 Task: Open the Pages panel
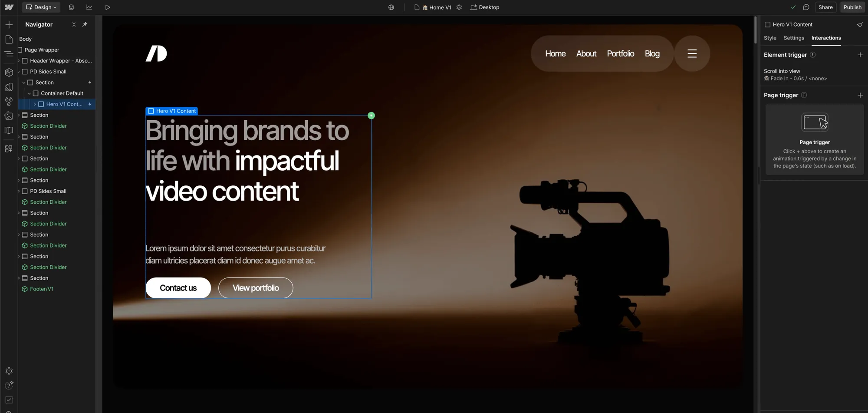pyautogui.click(x=9, y=39)
